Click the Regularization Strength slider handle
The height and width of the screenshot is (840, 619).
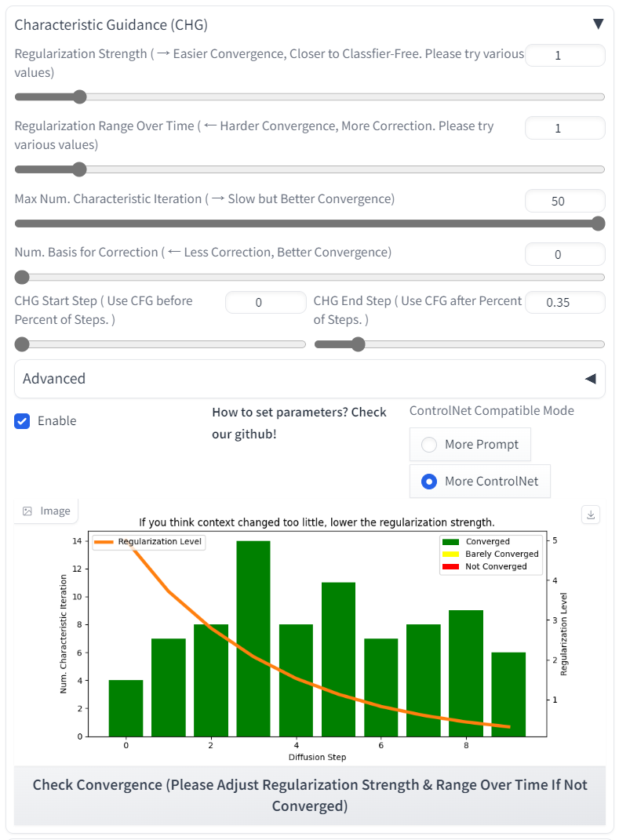point(79,97)
